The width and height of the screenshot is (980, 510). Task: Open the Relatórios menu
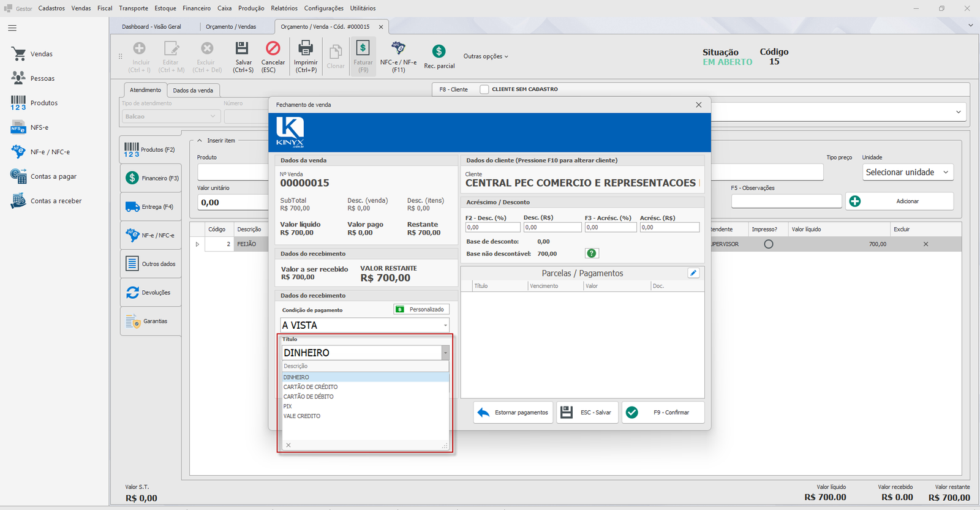[x=284, y=8]
